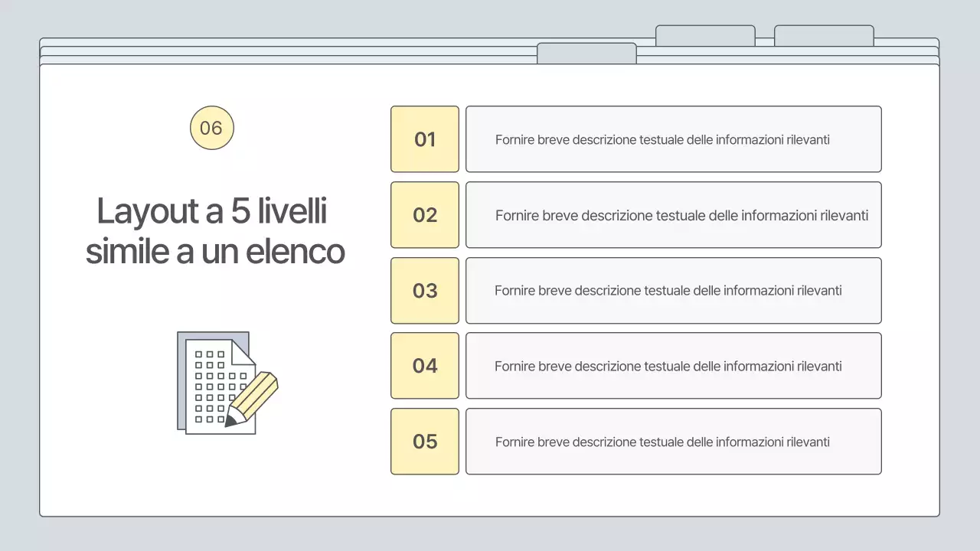
Task: Select the small folder tab near the top center
Action: pos(587,54)
